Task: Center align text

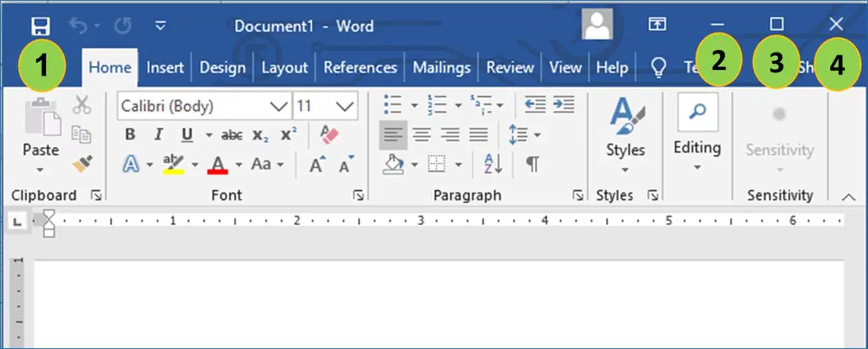Action: click(422, 135)
